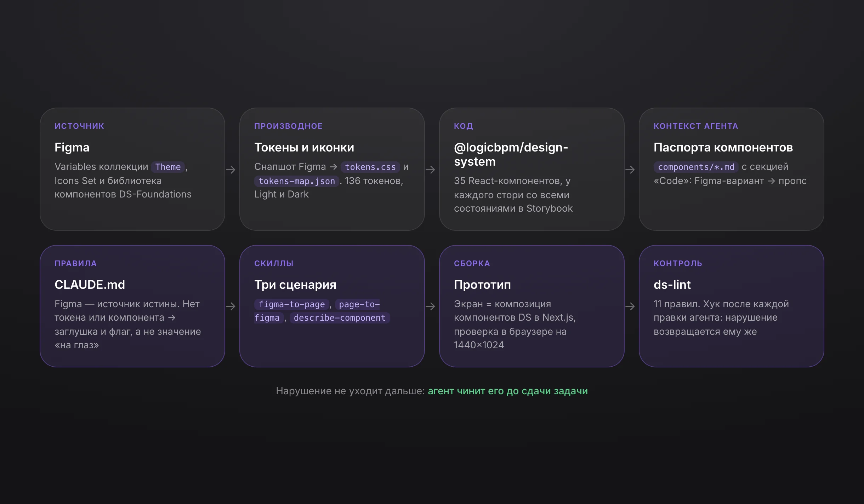Click the КОНТРОЛЬ category label
The width and height of the screenshot is (864, 504).
pos(678,263)
